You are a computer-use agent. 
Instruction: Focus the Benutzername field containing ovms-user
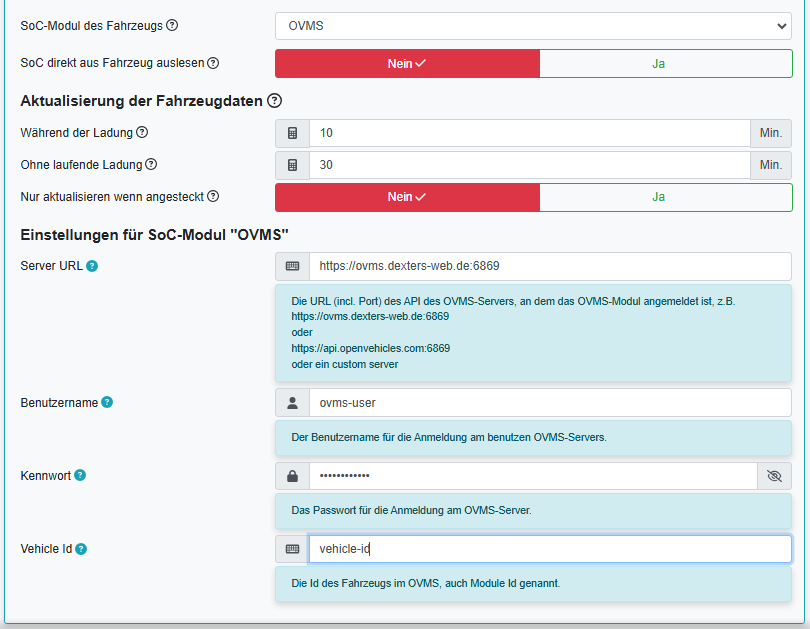[x=549, y=403]
